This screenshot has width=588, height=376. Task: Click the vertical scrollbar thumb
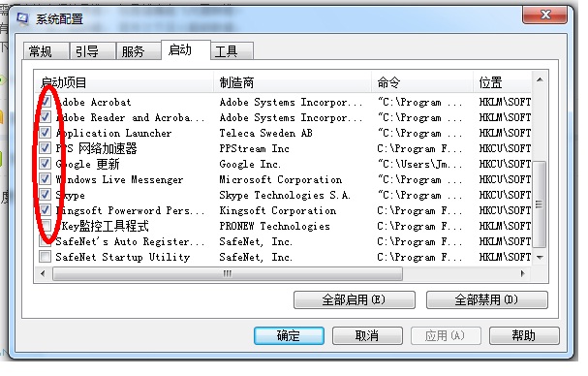point(540,204)
